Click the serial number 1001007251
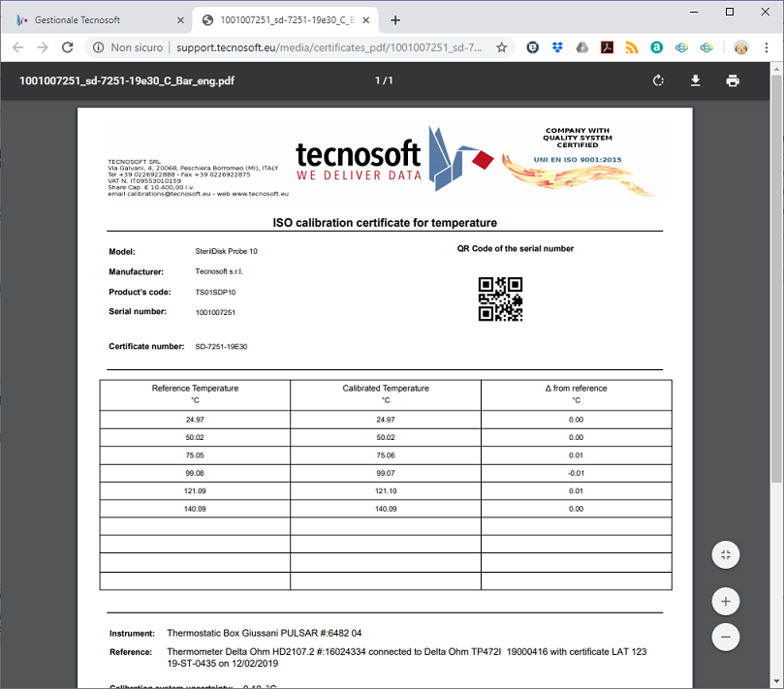 pyautogui.click(x=215, y=312)
